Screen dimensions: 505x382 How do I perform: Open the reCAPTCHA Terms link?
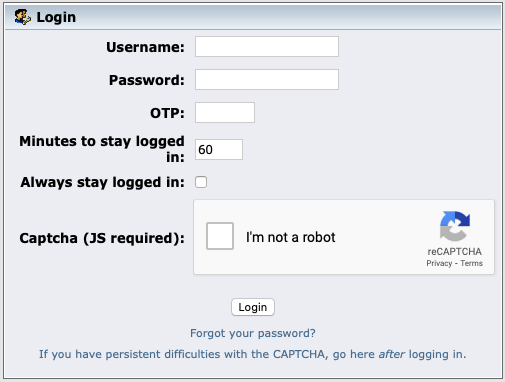[471, 263]
